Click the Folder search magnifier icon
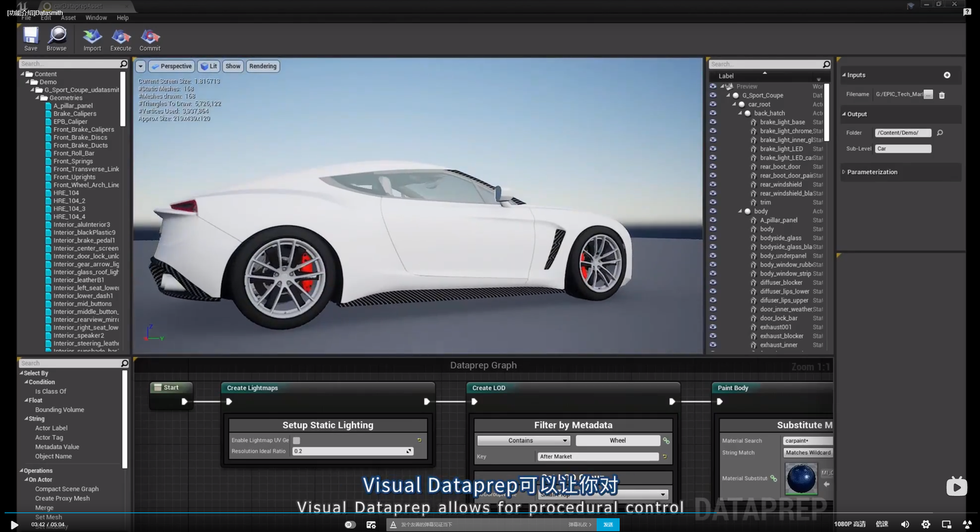The image size is (980, 532). 940,133
